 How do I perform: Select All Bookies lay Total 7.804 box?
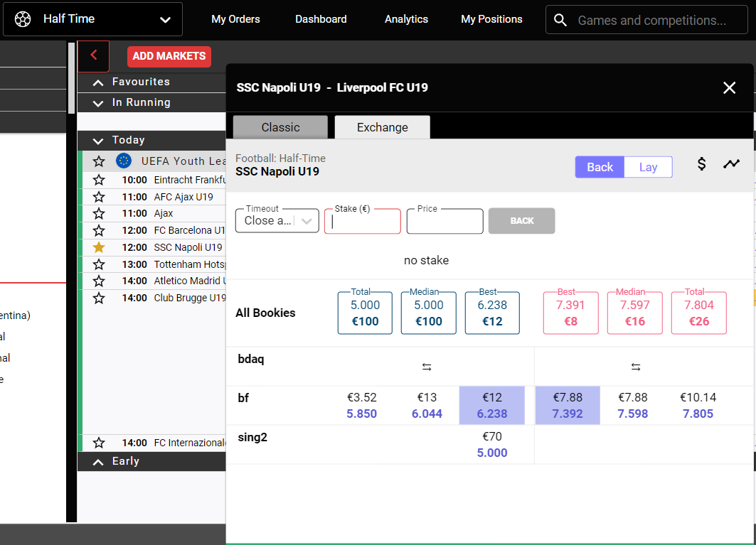coord(698,313)
